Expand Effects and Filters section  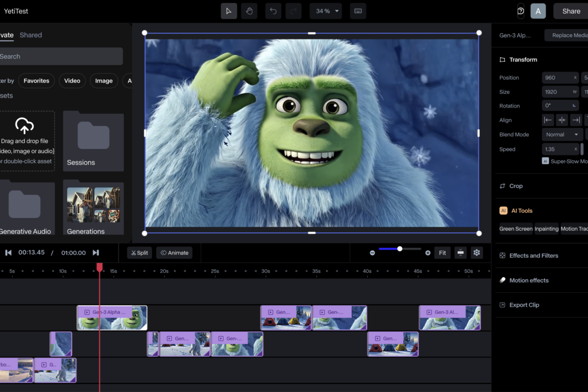click(529, 256)
